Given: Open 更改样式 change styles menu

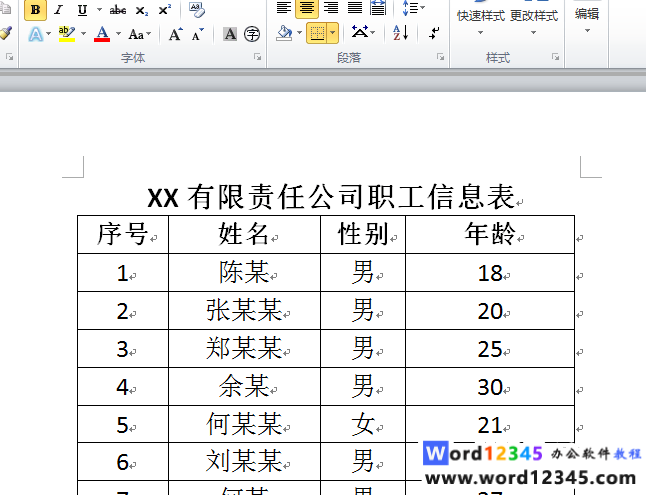Looking at the screenshot, I should click(534, 19).
